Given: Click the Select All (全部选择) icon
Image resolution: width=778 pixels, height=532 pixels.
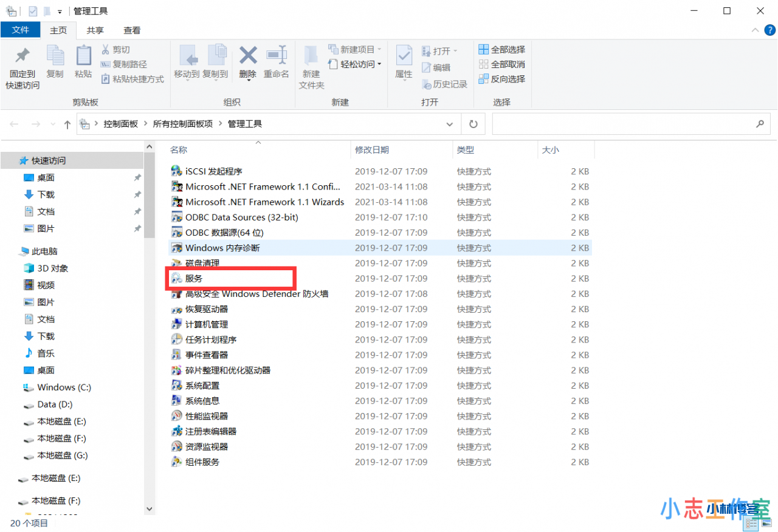Looking at the screenshot, I should click(501, 49).
